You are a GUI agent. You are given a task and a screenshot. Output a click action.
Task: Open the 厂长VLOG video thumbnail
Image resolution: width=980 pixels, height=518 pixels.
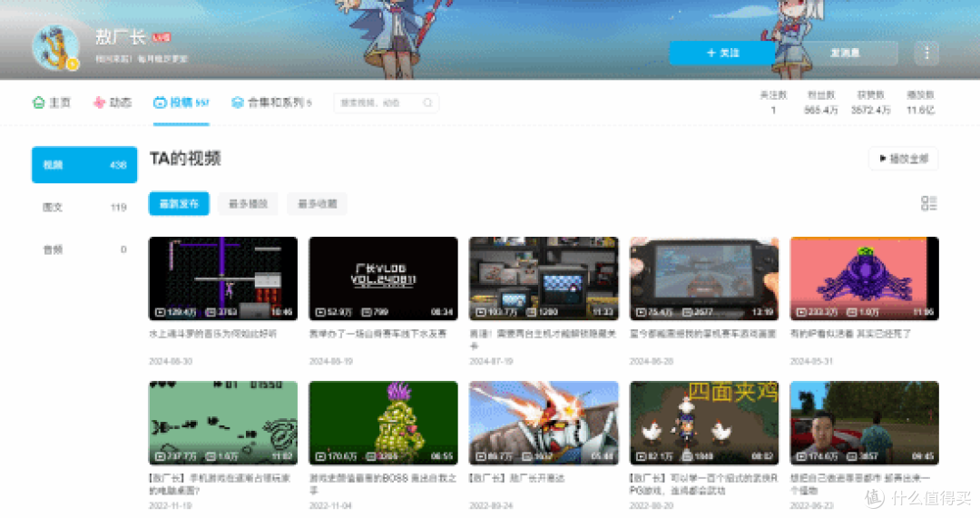[x=383, y=279]
